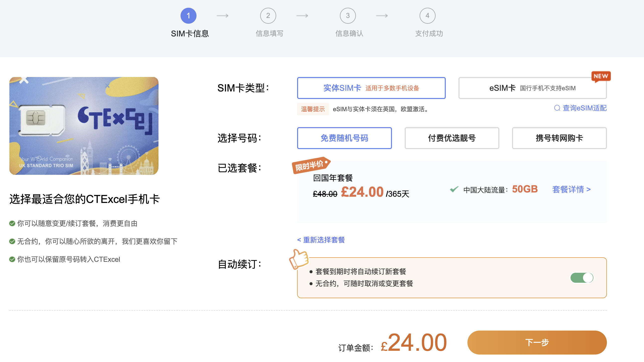
Task: Click the step 3 信息确认 circle
Action: pyautogui.click(x=347, y=16)
